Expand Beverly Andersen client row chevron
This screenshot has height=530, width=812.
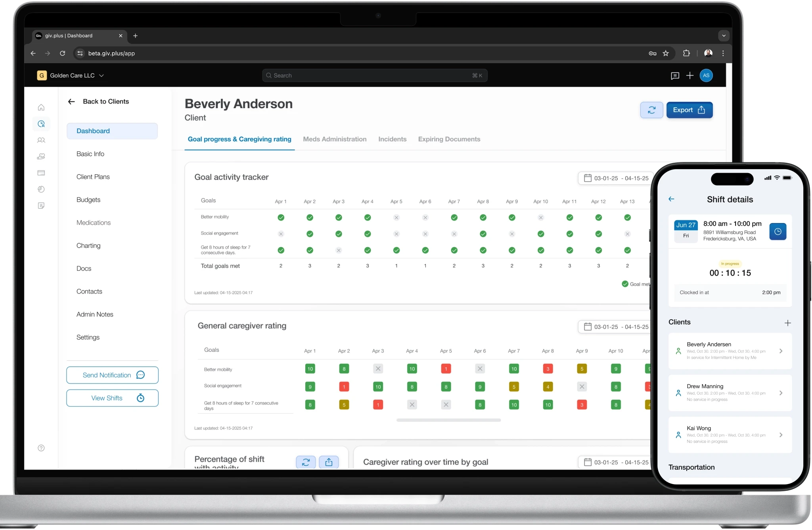click(x=781, y=351)
